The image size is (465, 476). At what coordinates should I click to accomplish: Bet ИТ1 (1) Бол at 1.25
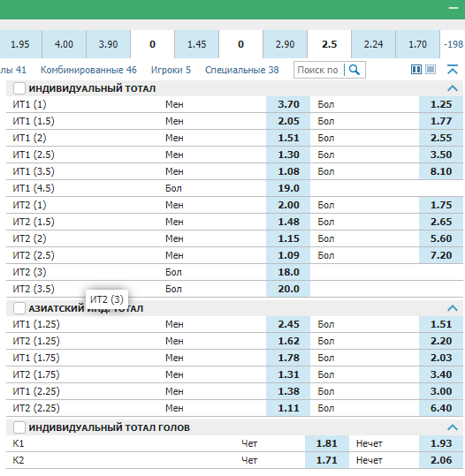[x=441, y=104]
